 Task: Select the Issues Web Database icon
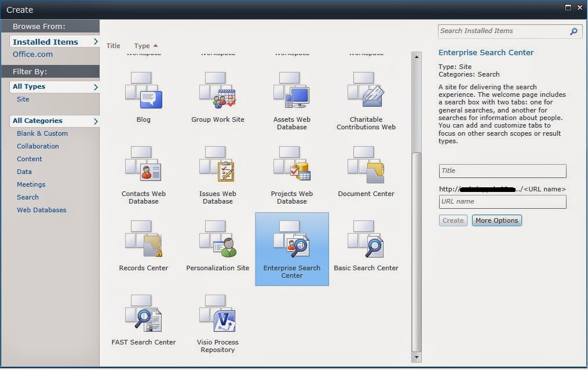click(217, 164)
